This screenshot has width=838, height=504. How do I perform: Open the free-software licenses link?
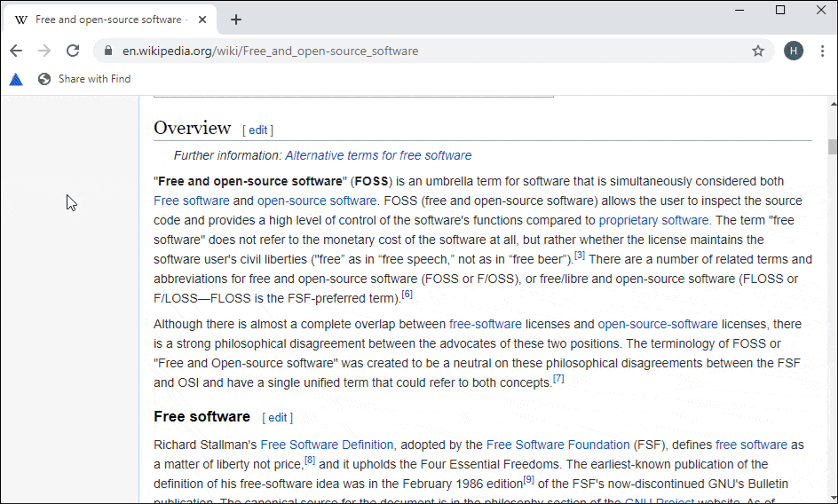point(486,325)
